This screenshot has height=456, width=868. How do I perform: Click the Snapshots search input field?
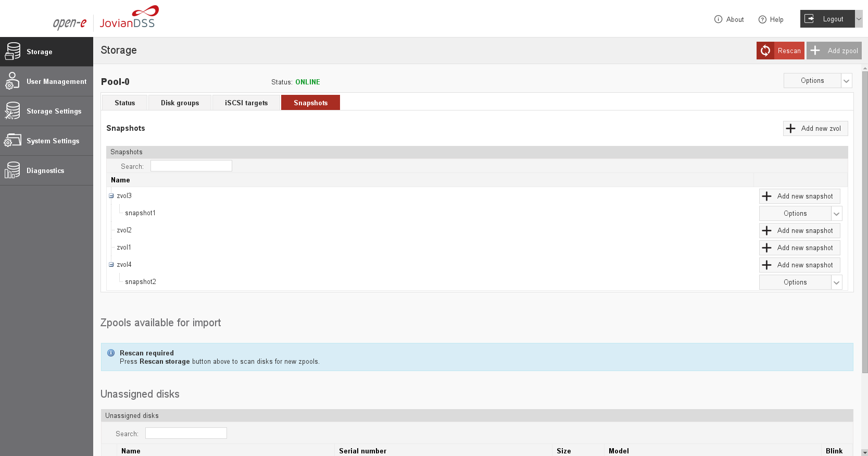(191, 166)
